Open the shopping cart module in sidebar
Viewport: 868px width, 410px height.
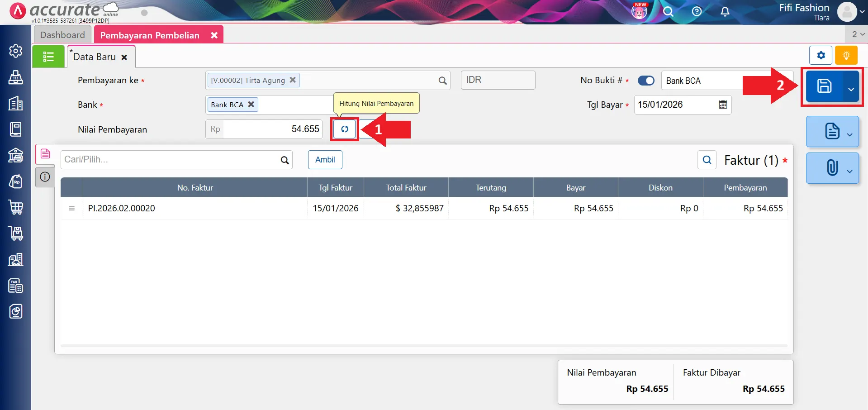point(16,207)
